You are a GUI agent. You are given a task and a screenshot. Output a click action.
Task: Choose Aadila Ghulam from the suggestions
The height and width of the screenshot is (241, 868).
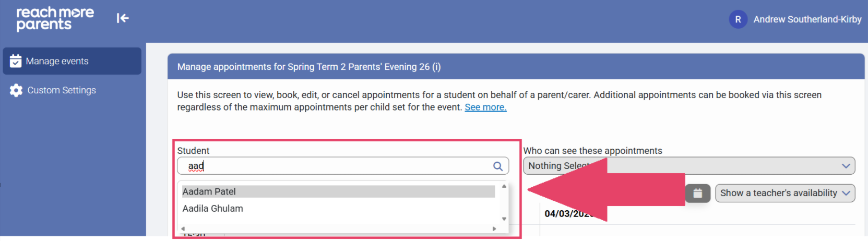click(x=213, y=209)
